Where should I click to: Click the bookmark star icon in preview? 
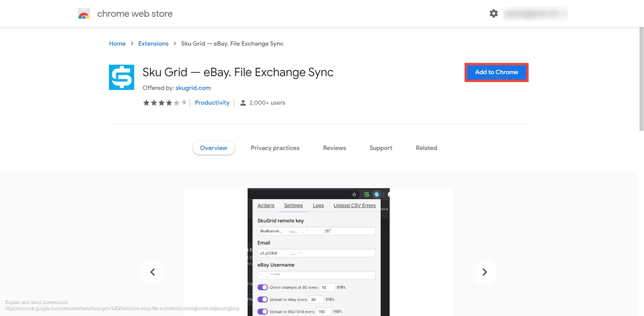pyautogui.click(x=354, y=194)
